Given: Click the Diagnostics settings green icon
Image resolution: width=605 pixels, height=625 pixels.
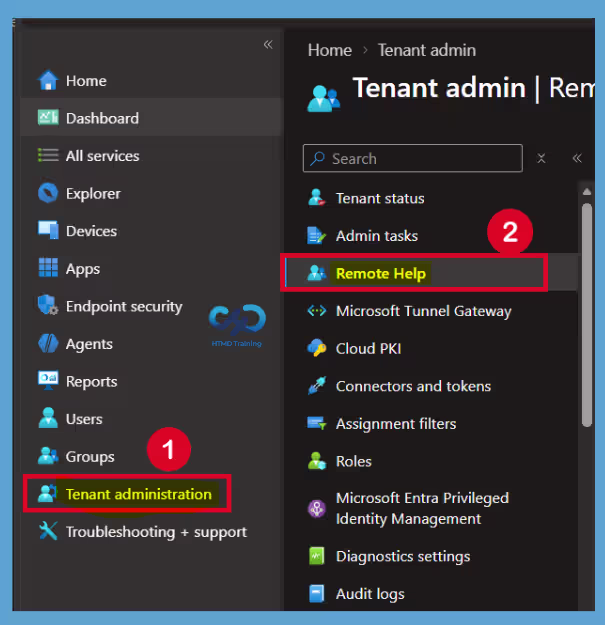Looking at the screenshot, I should [317, 555].
